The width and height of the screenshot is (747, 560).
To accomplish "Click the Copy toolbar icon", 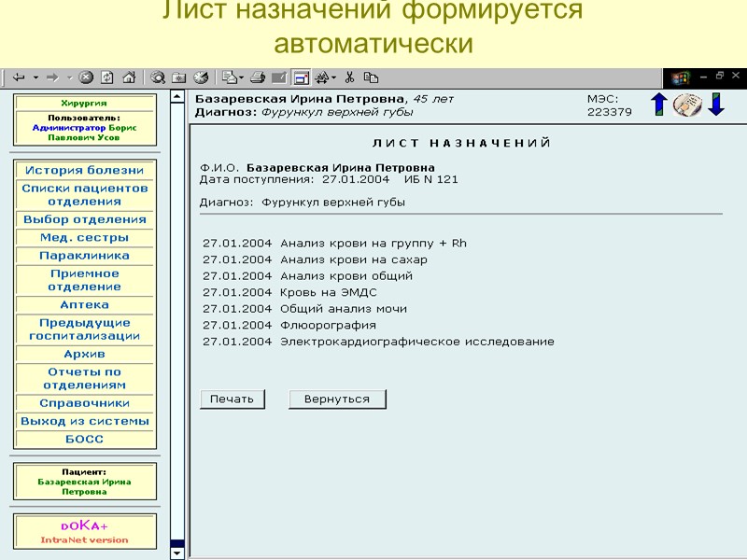I will 371,77.
